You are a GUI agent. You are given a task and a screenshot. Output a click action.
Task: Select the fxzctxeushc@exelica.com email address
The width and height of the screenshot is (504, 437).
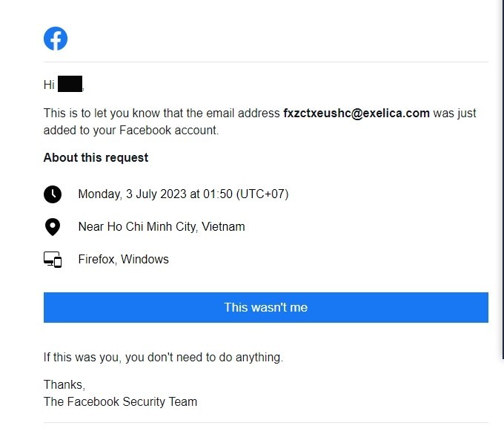357,114
